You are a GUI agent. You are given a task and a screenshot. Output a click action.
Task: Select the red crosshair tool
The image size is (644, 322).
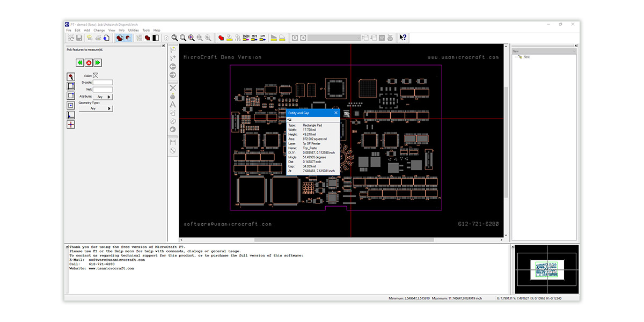point(71,125)
